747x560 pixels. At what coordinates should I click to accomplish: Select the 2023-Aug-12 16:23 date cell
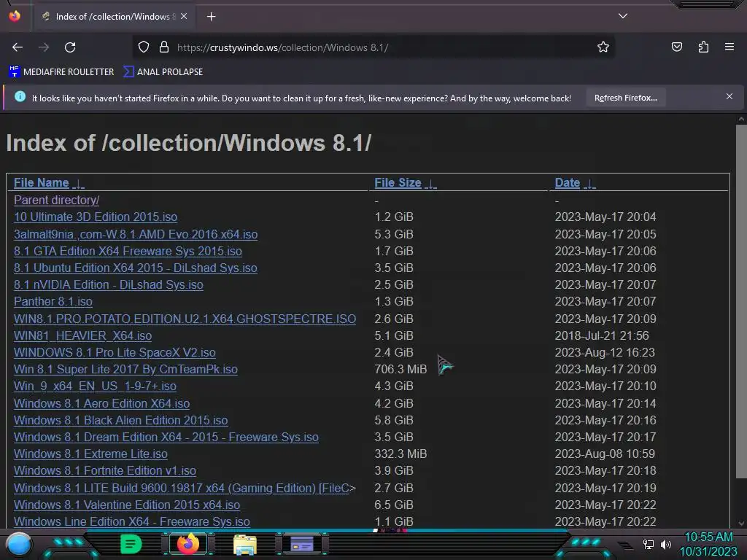pyautogui.click(x=605, y=352)
